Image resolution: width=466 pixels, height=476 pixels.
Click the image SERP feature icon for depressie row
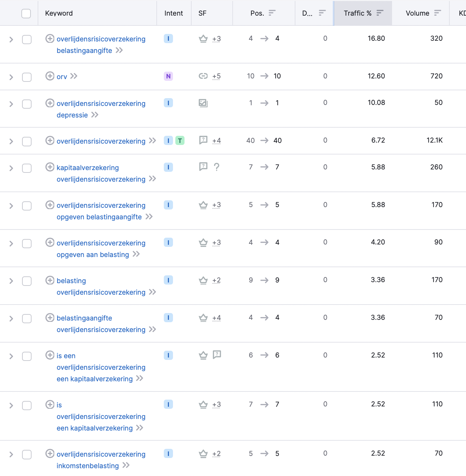(x=203, y=103)
